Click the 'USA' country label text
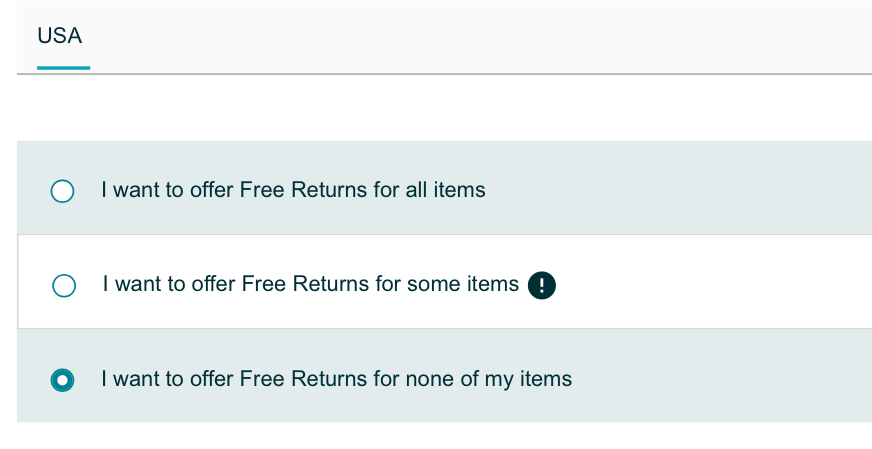The height and width of the screenshot is (449, 872). (x=60, y=36)
